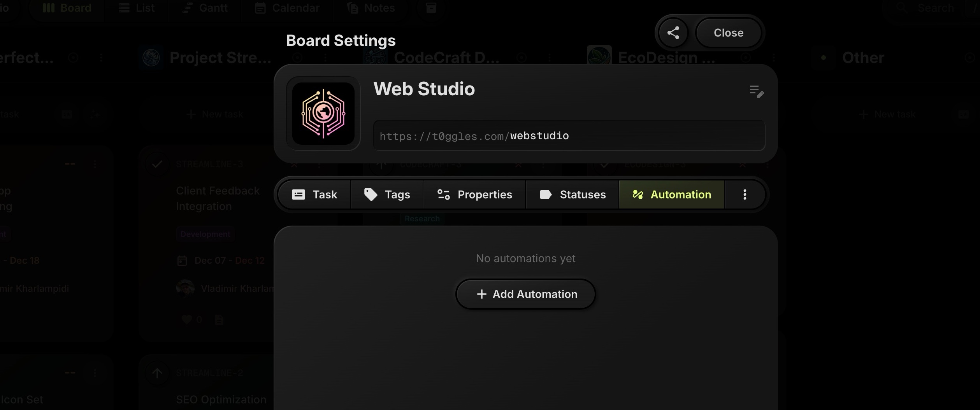Close the Board Settings dialog
This screenshot has height=410, width=980.
tap(728, 33)
